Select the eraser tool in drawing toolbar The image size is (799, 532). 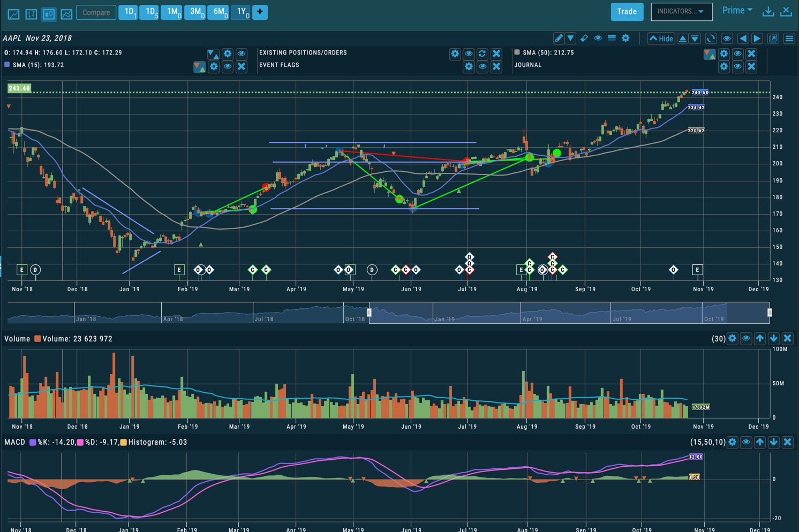pos(584,39)
